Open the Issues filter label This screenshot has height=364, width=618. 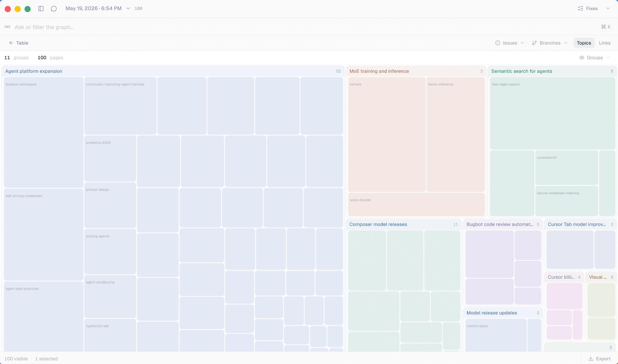pyautogui.click(x=510, y=43)
